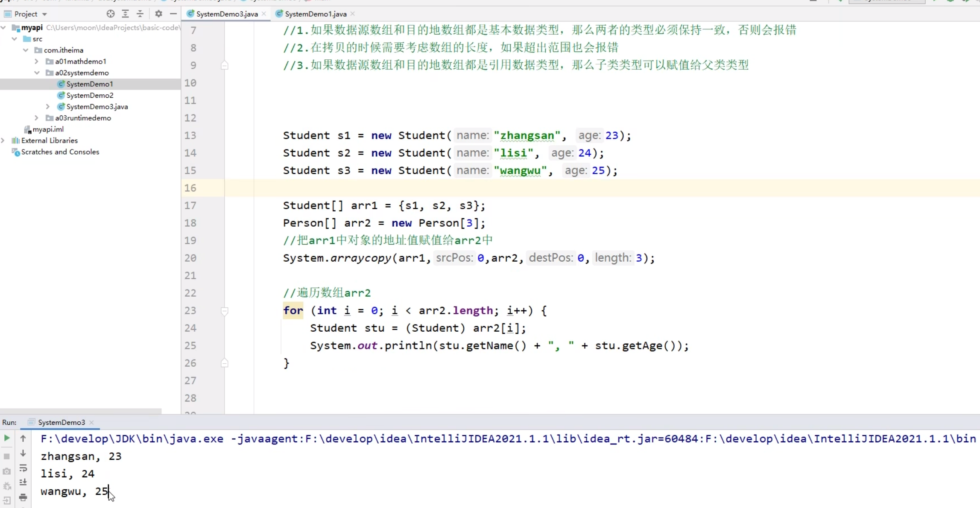Navigate up the stack trace in console
980x508 pixels.
click(x=23, y=438)
